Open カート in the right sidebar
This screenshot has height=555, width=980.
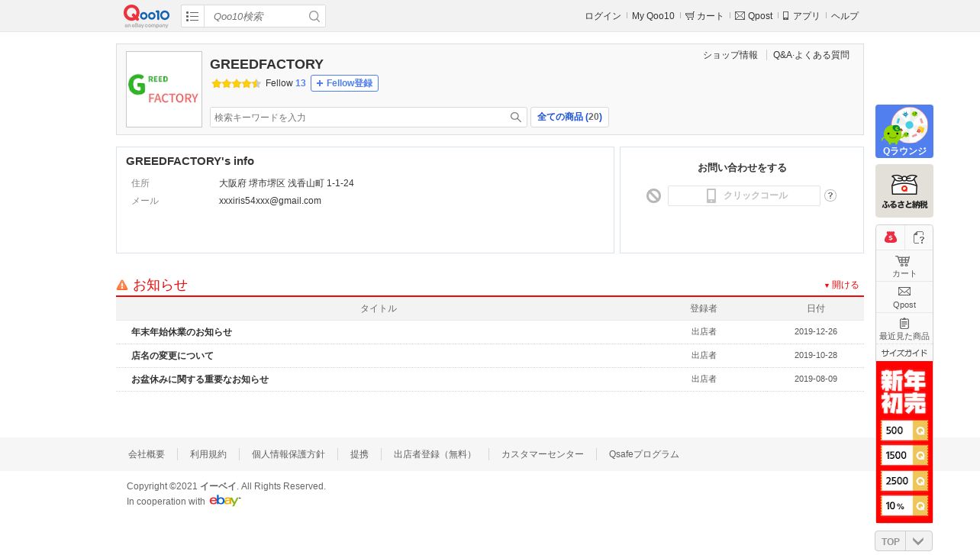[904, 266]
